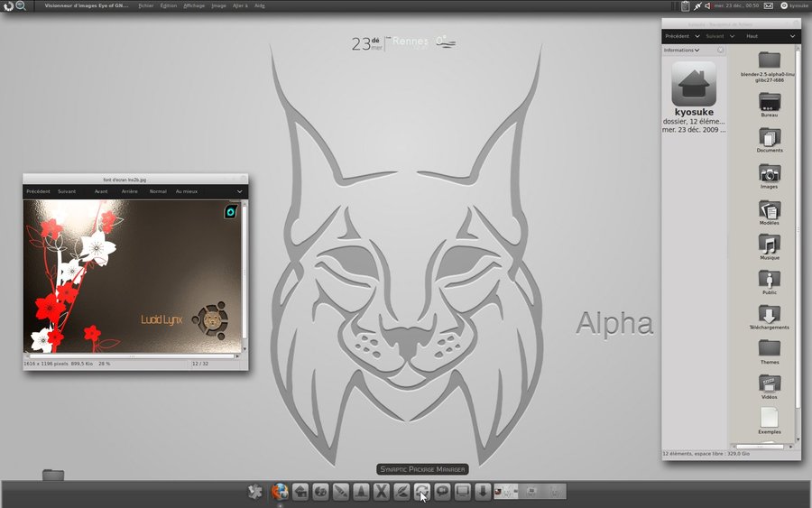Click the flower-shaped icon at dock's left
812x508 pixels.
[x=254, y=492]
